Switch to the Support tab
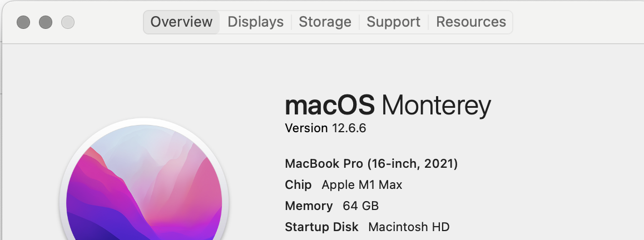The width and height of the screenshot is (644, 240). click(394, 22)
